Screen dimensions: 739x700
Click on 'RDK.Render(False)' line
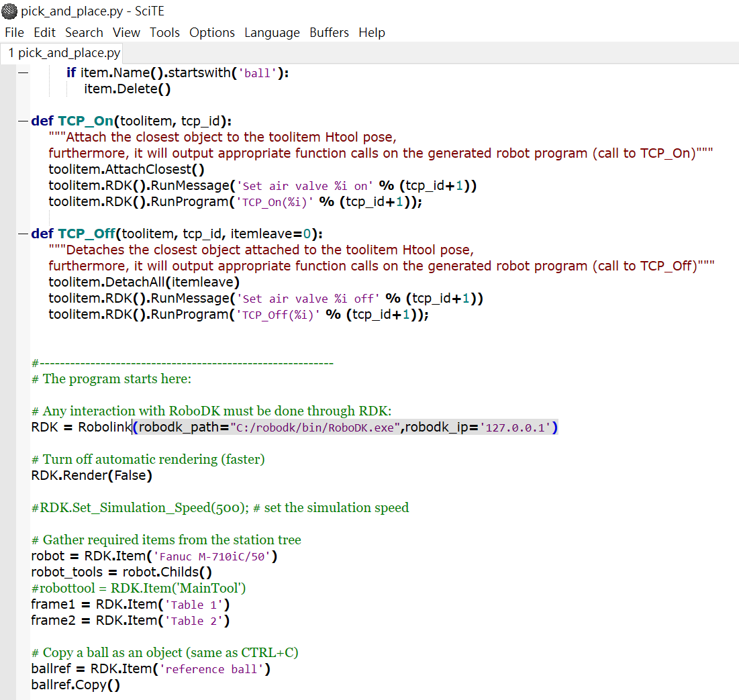tap(91, 475)
